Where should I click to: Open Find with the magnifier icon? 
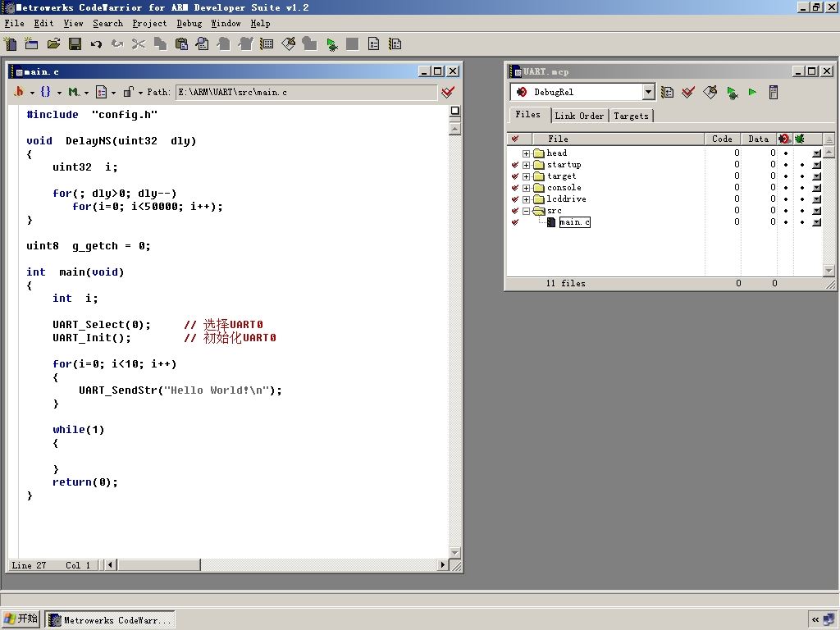pyautogui.click(x=203, y=44)
